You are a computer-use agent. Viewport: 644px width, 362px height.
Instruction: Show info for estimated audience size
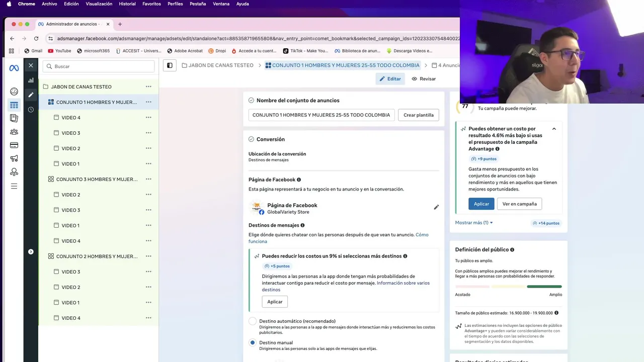tap(556, 313)
